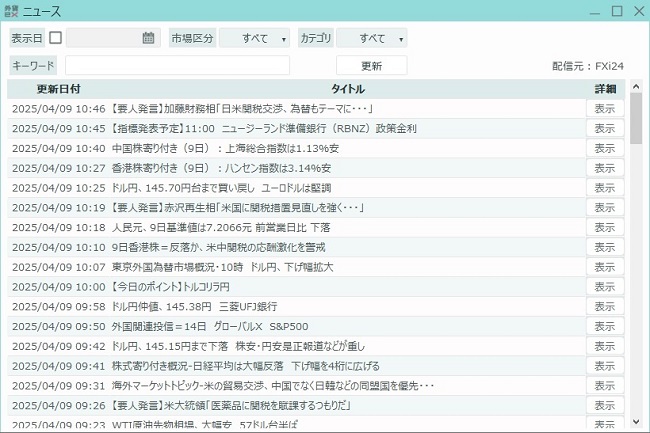Viewport: 650px width, 433px height.
Task: Select the 加藤財務相 日米関税交渉 headline
Action: [x=243, y=109]
